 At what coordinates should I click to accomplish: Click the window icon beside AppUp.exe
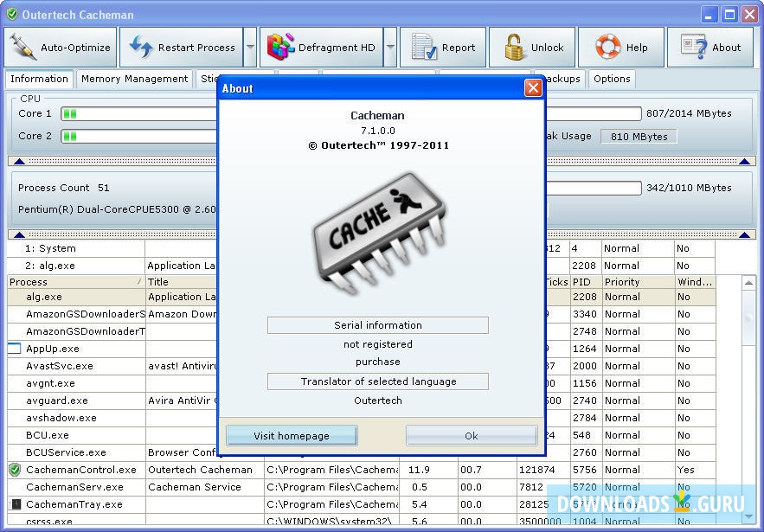tap(15, 349)
